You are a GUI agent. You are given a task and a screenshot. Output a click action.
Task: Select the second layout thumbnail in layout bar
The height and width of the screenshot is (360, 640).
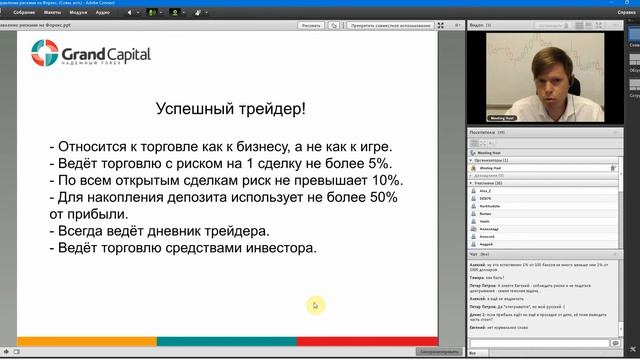point(634,60)
